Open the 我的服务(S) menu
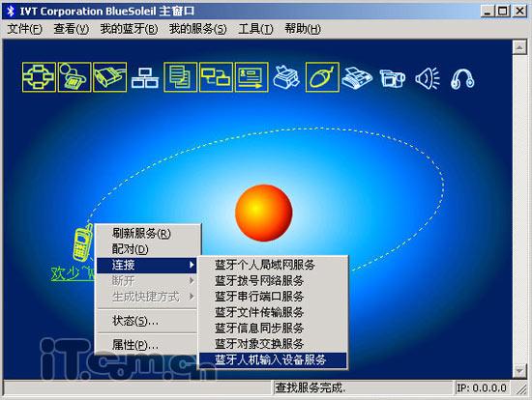This screenshot has width=532, height=400. tap(197, 29)
